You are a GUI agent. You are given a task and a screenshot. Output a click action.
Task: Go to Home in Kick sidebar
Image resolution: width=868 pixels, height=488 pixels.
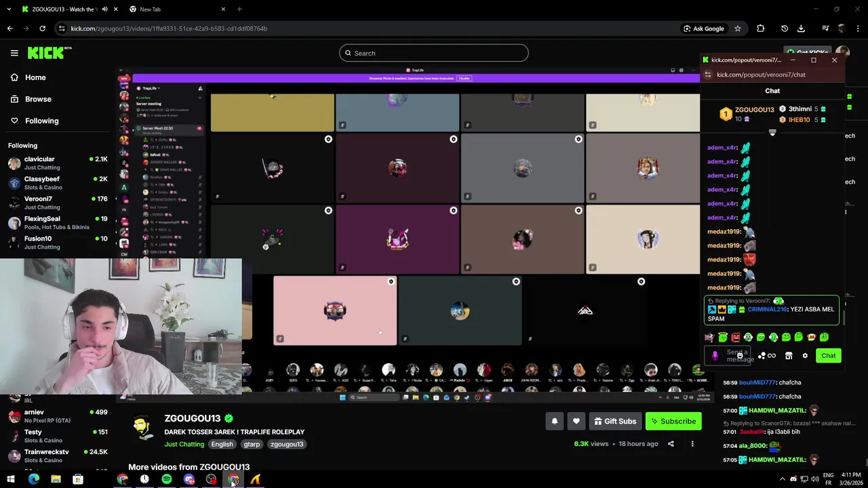coord(28,77)
